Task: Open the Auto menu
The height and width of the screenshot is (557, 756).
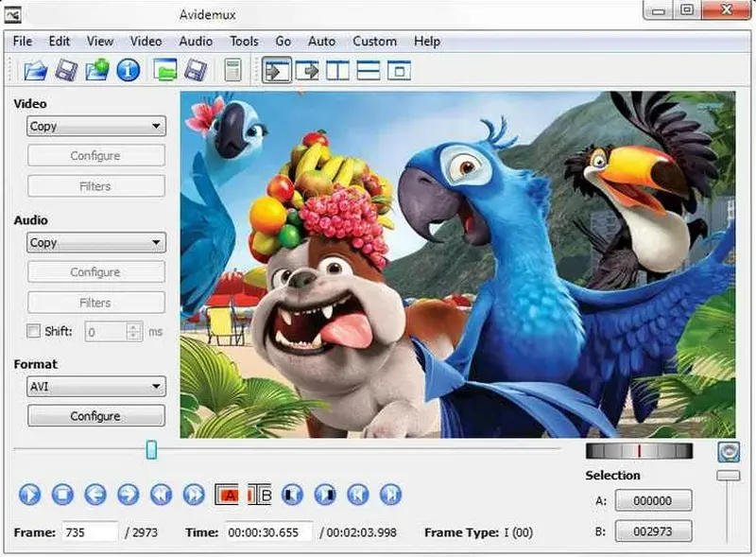Action: click(x=321, y=42)
